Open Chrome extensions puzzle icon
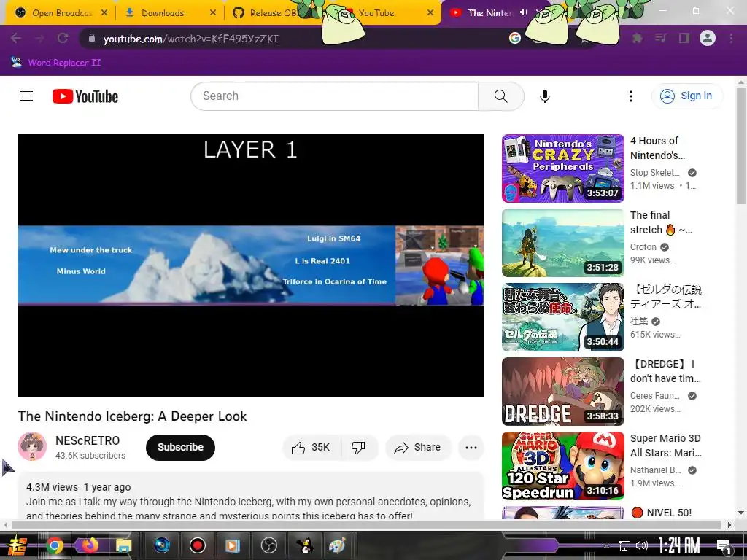 coord(637,38)
